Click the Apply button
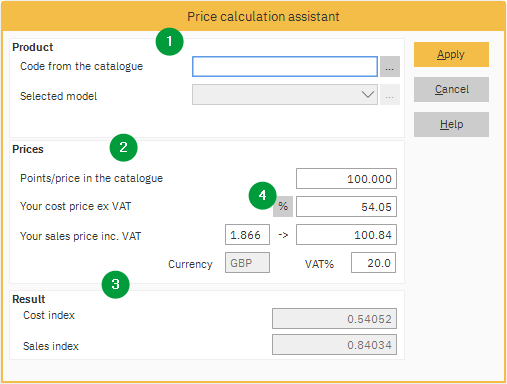This screenshot has width=507, height=384. click(451, 54)
